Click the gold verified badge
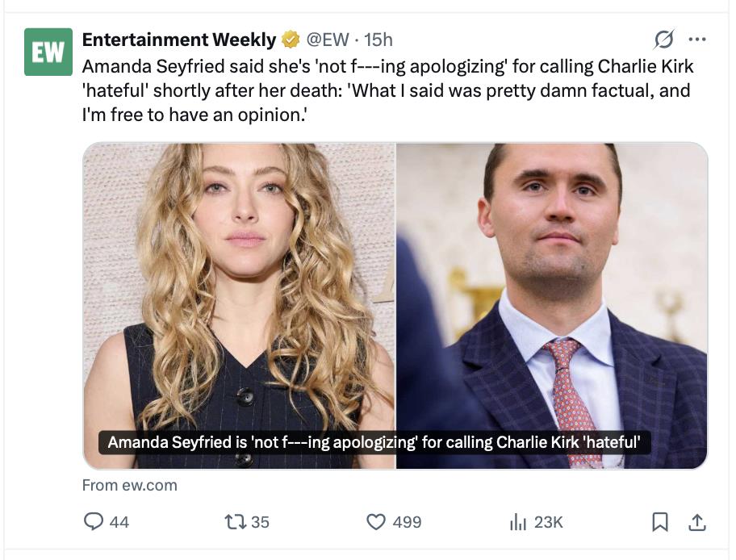The height and width of the screenshot is (560, 736). pos(291,39)
